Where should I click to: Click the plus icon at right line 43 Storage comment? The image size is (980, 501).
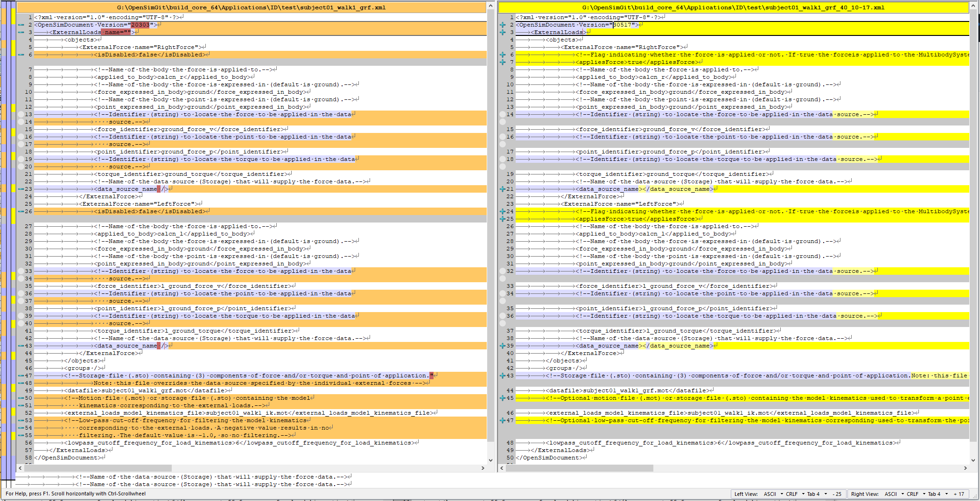coord(503,376)
